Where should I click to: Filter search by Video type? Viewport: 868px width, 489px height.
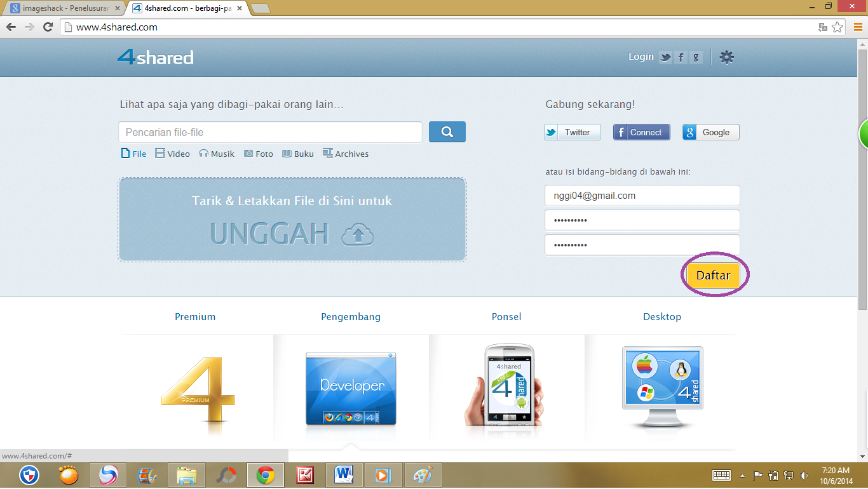[x=172, y=154]
